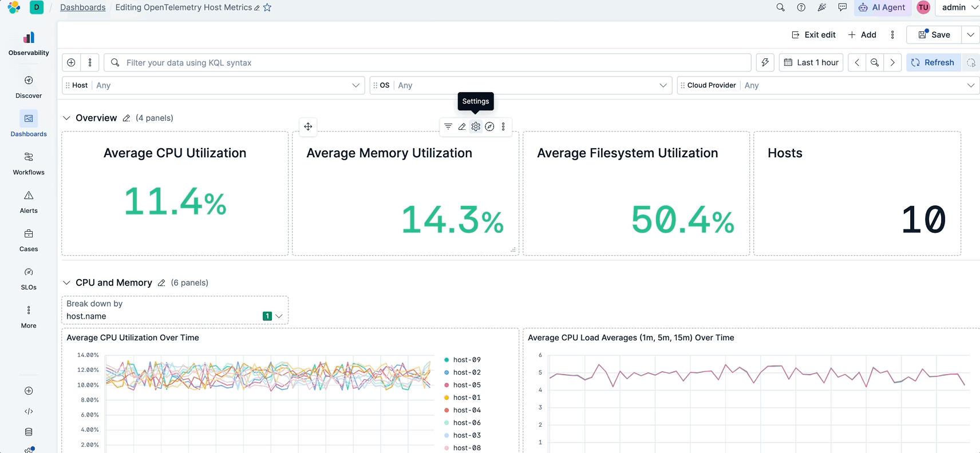Open the admin user dropdown
Screen dimensions: 980x453
(958, 7)
